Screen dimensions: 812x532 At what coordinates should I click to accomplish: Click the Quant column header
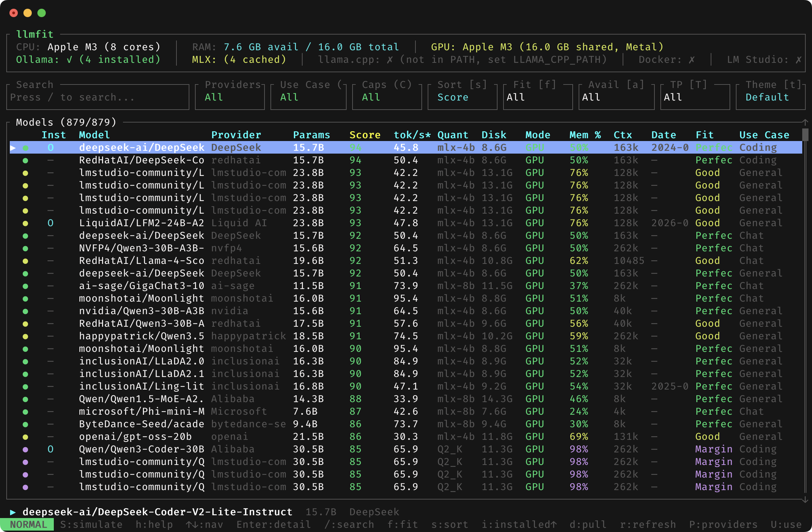tap(453, 135)
